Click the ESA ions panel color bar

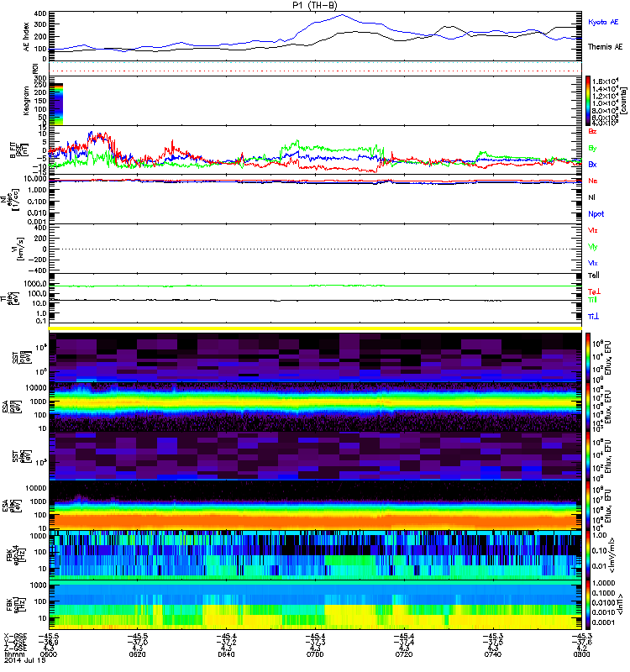588,407
